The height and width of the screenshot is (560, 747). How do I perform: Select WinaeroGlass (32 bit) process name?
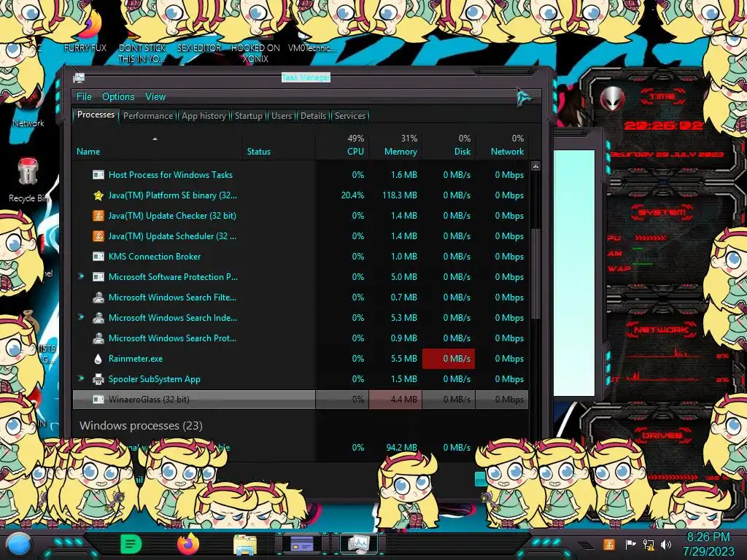tap(149, 400)
